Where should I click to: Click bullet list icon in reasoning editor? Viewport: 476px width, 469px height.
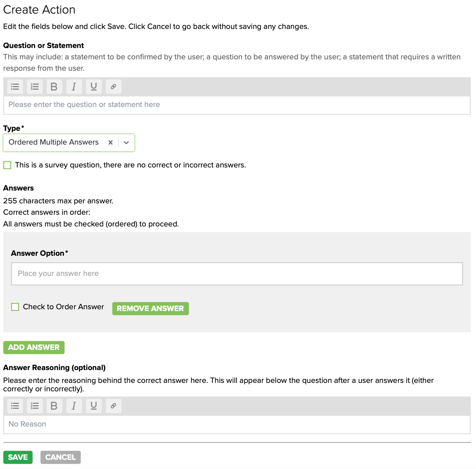click(15, 406)
